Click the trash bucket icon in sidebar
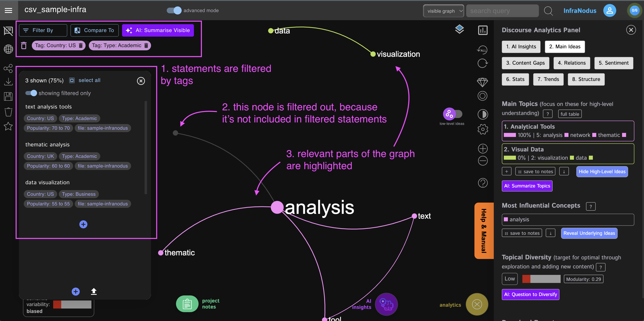 [x=8, y=112]
